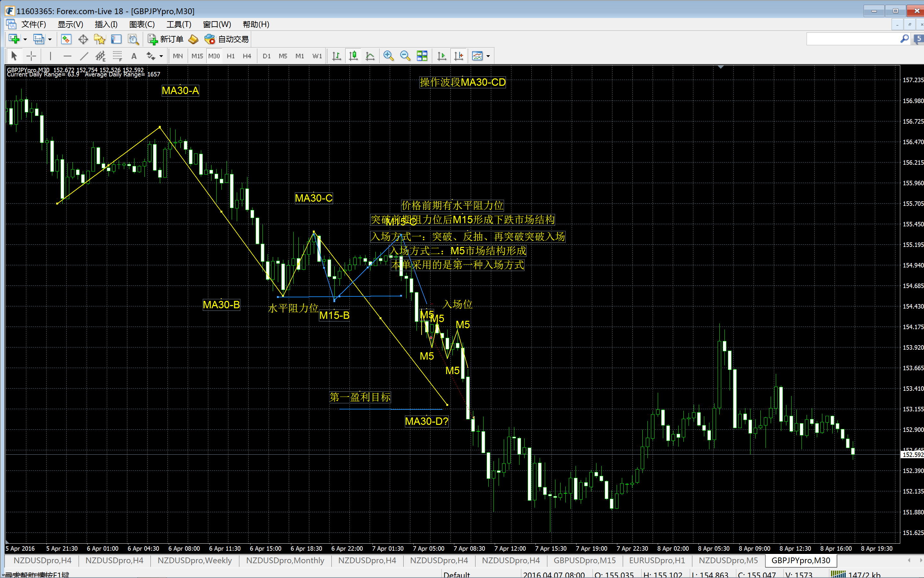
Task: Select the horizontal line drawing tool
Action: pos(67,56)
